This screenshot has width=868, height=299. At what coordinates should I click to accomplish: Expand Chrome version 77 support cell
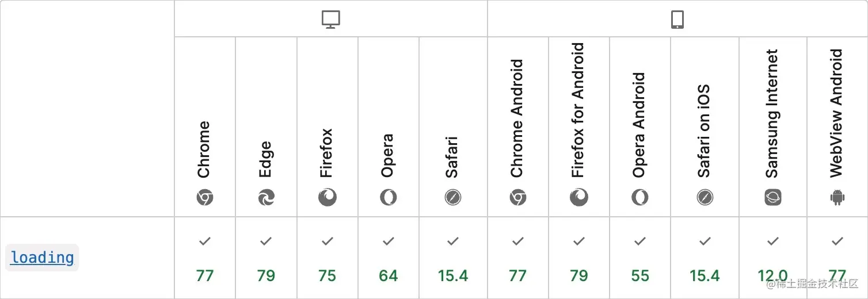pyautogui.click(x=205, y=258)
